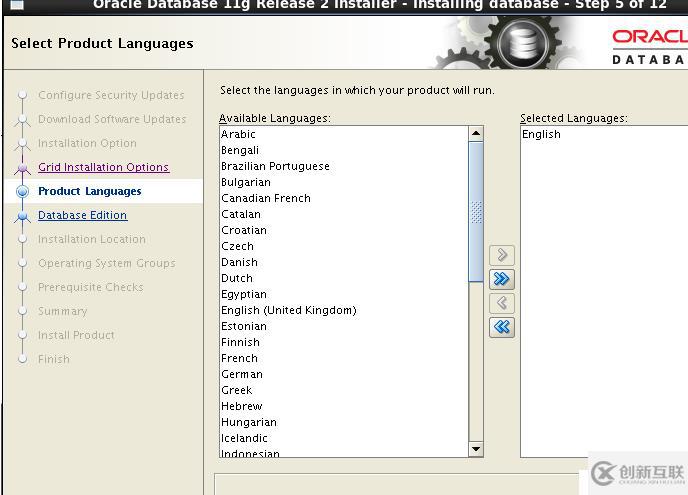Viewport: 688px width, 495px height.
Task: Click the single left arrow remove button
Action: [x=502, y=303]
